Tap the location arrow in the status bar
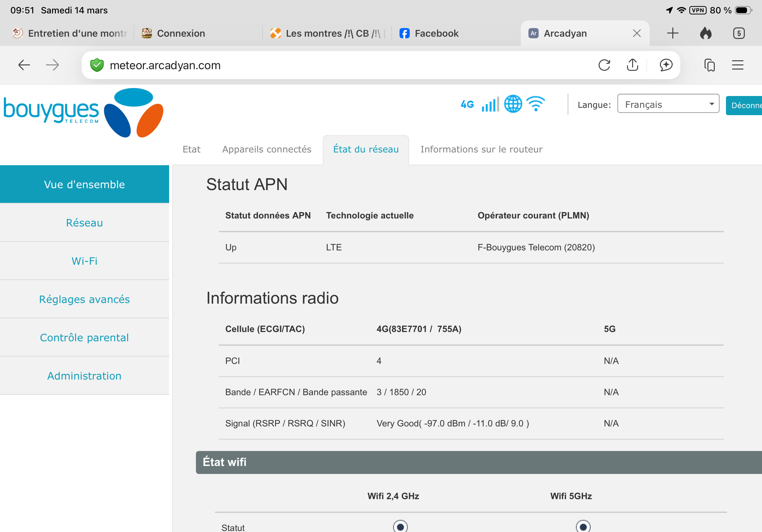 (x=669, y=10)
